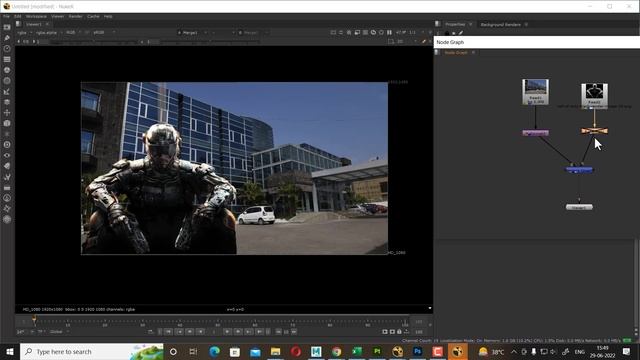Viewport: 640px width, 360px height.
Task: Open the Edit menu
Action: (x=18, y=16)
